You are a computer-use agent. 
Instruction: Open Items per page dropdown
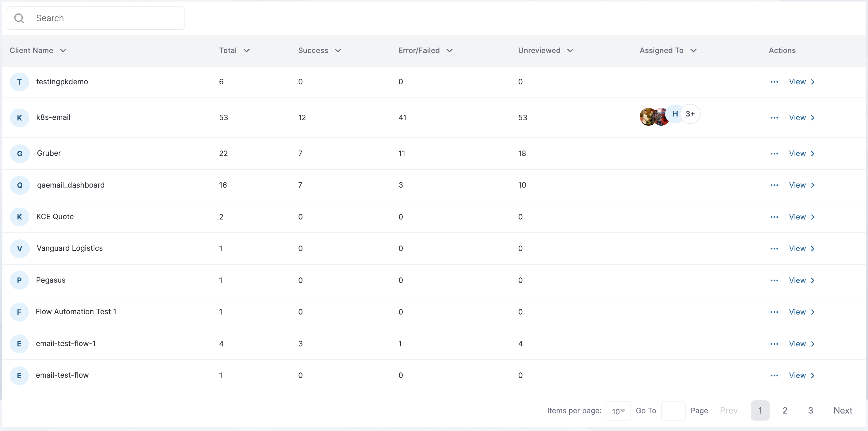[618, 411]
